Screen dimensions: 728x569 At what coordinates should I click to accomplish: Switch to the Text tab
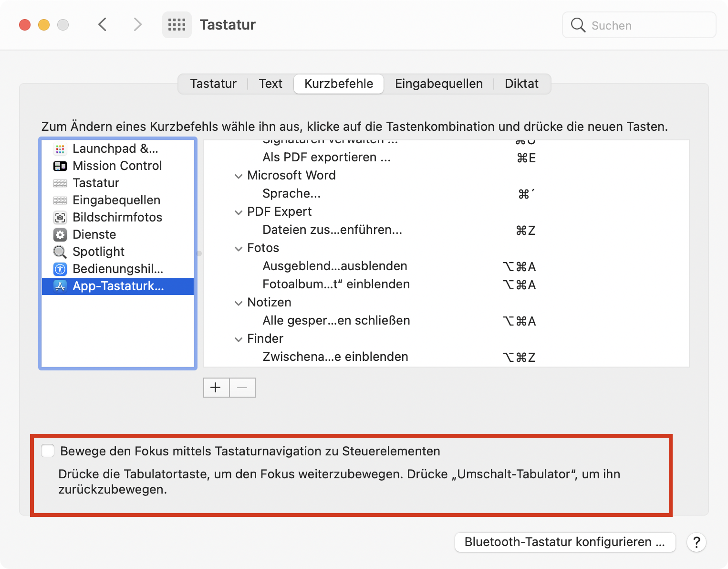point(270,84)
